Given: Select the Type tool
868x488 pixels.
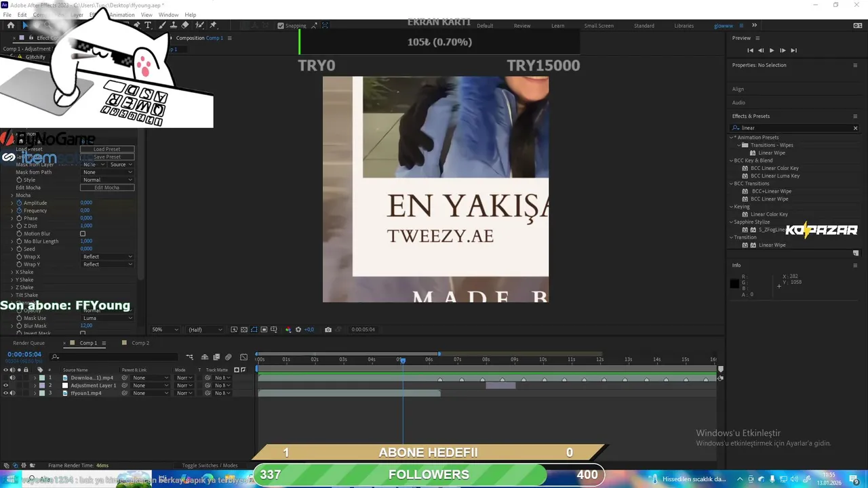Looking at the screenshot, I should 148,25.
